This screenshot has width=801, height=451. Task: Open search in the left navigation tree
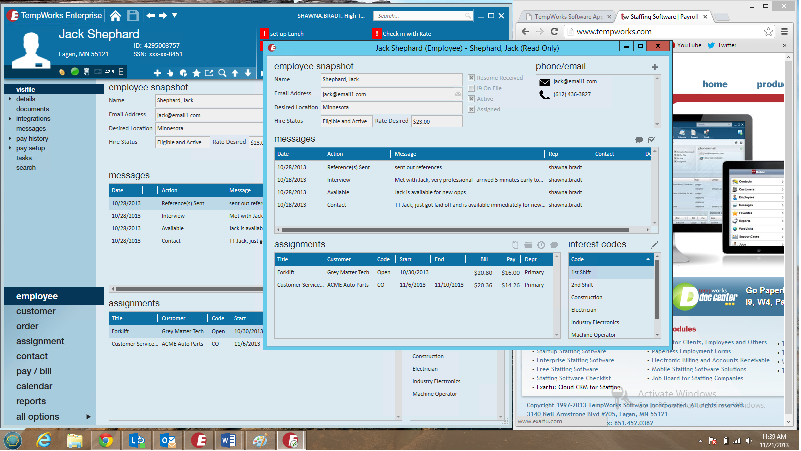pyautogui.click(x=26, y=168)
